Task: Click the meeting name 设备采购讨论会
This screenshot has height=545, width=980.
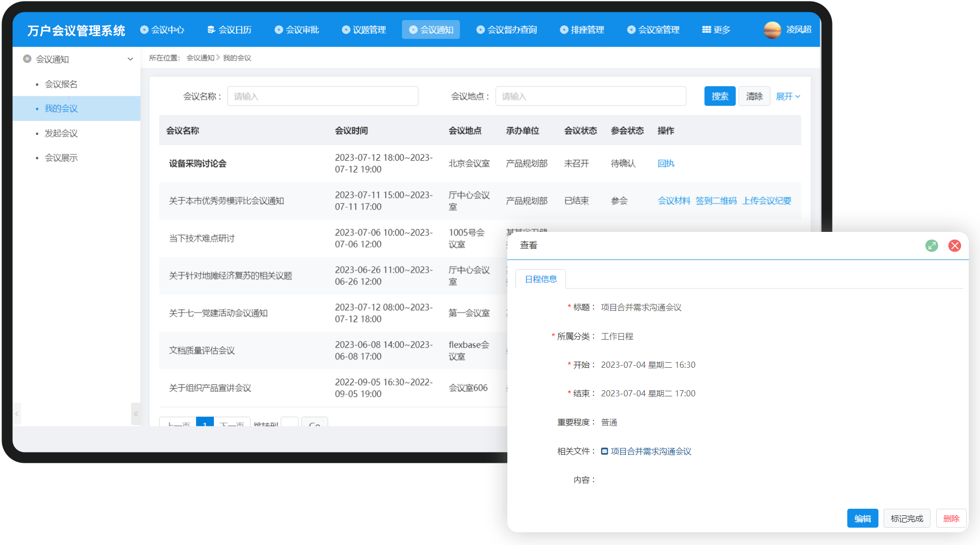Action: (x=198, y=163)
